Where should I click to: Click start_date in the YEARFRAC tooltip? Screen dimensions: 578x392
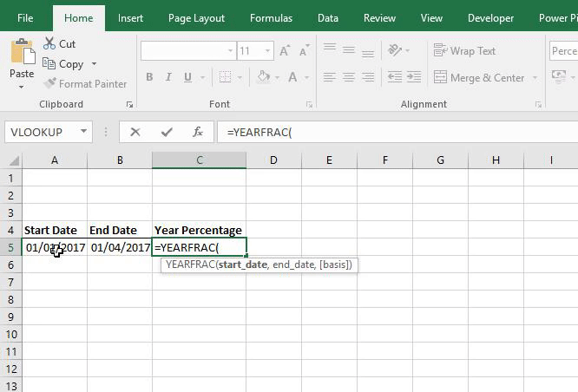pyautogui.click(x=244, y=265)
